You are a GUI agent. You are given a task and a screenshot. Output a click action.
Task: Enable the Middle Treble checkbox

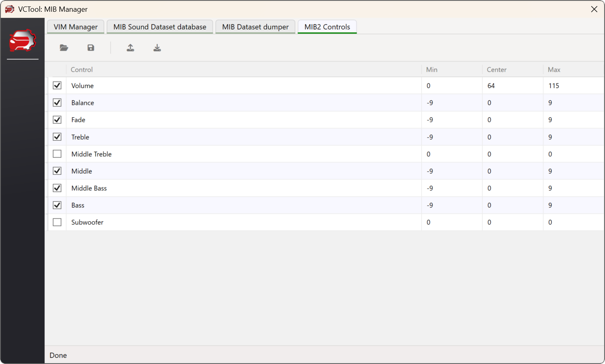57,154
